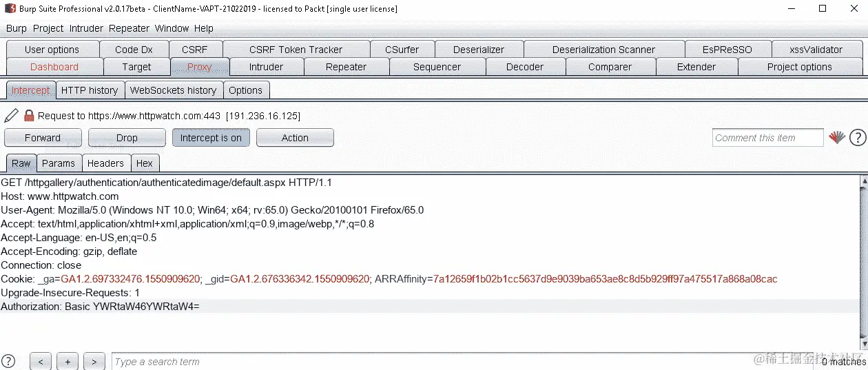Switch to the Code Dx tab
Screen dimensions: 868x370
(x=134, y=50)
